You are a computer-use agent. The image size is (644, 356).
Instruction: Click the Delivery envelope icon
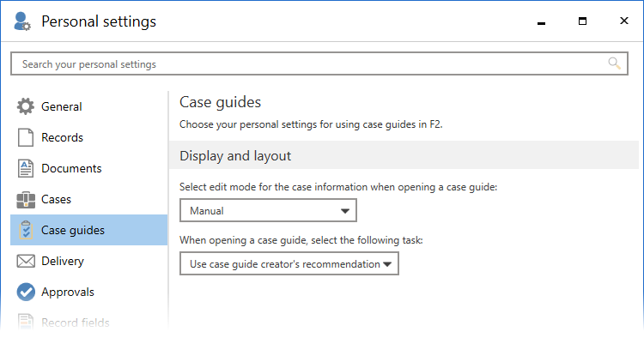coord(26,262)
